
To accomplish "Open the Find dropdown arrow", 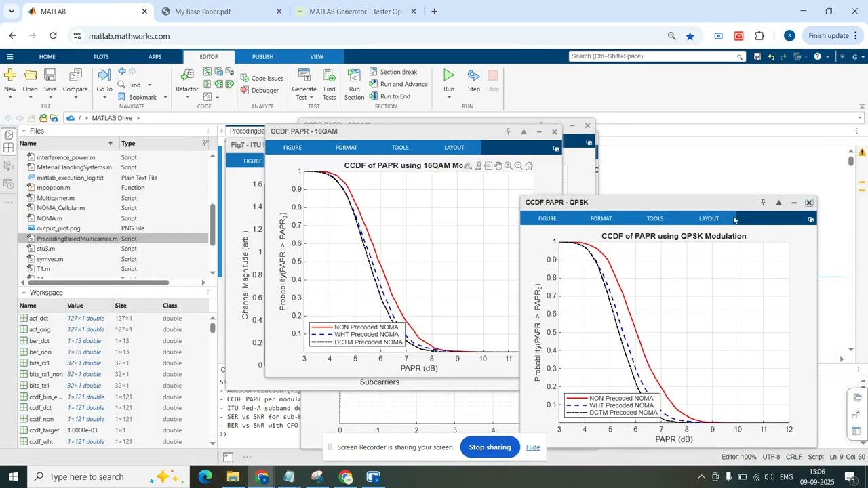I will (x=150, y=85).
